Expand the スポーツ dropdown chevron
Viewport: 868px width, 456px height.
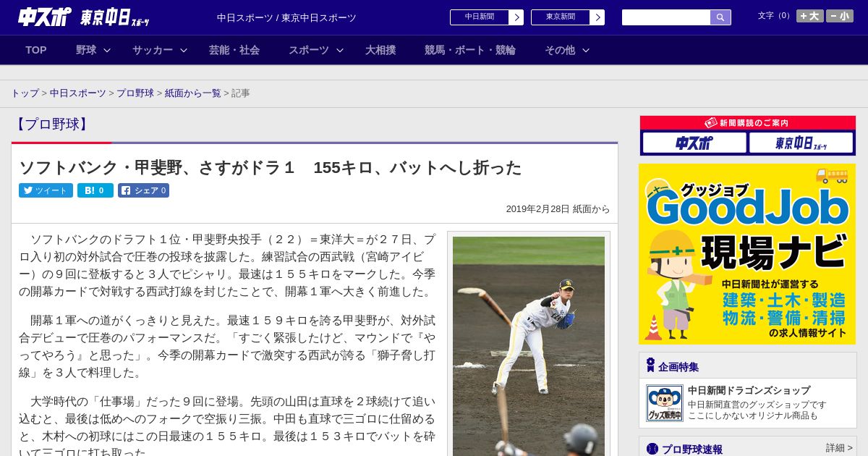[340, 50]
